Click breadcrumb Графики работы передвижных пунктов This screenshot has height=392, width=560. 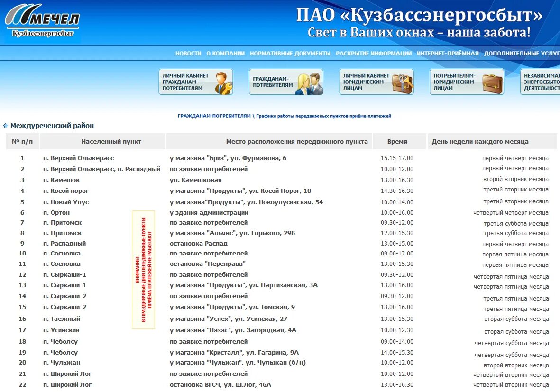[x=323, y=116]
